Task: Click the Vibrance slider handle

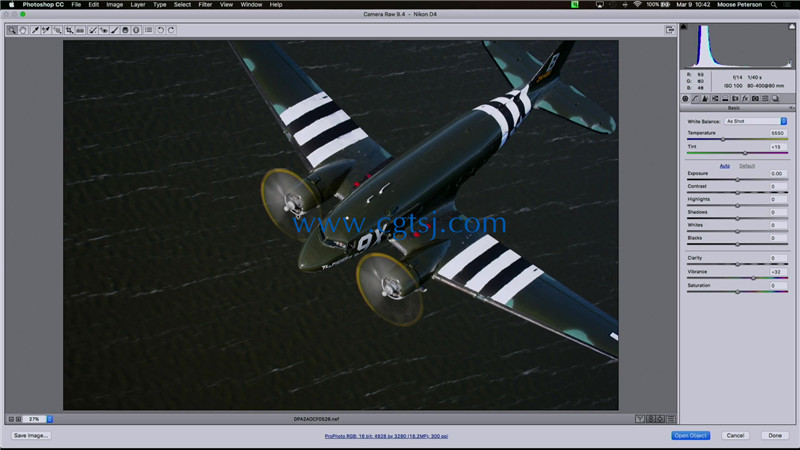Action: 754,278
